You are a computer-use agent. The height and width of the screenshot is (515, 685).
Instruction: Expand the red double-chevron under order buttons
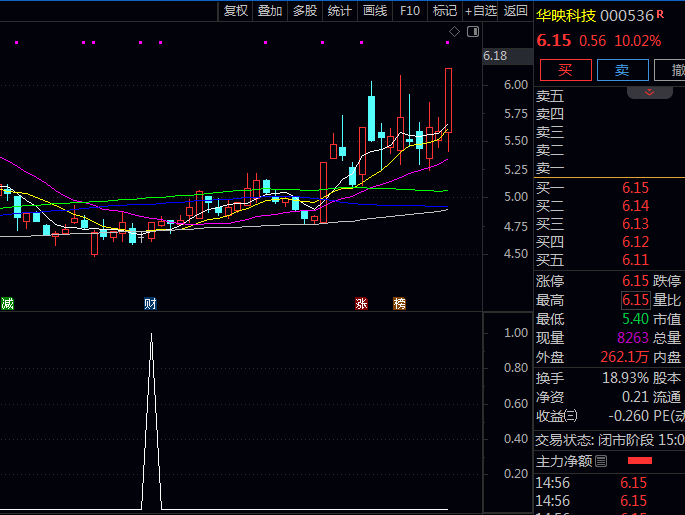point(650,92)
